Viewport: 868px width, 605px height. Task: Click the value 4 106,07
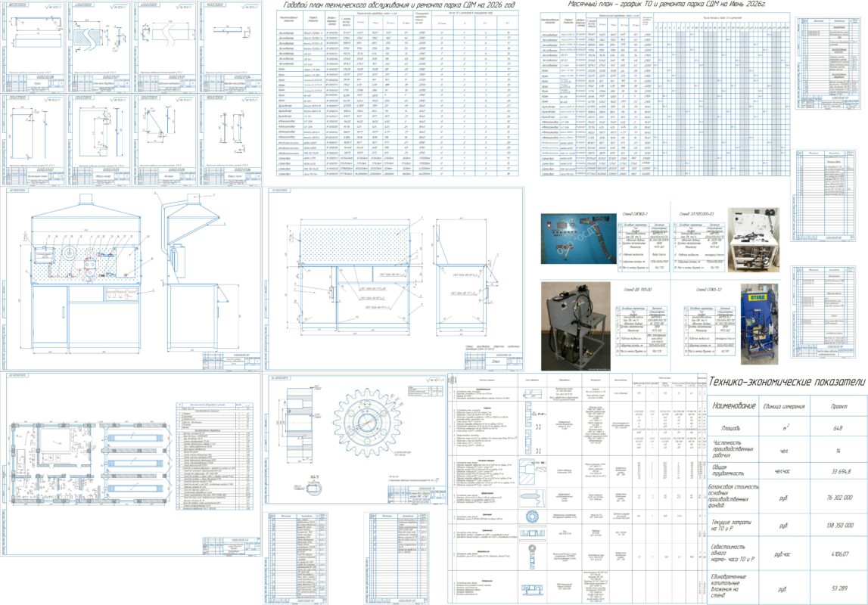(839, 554)
